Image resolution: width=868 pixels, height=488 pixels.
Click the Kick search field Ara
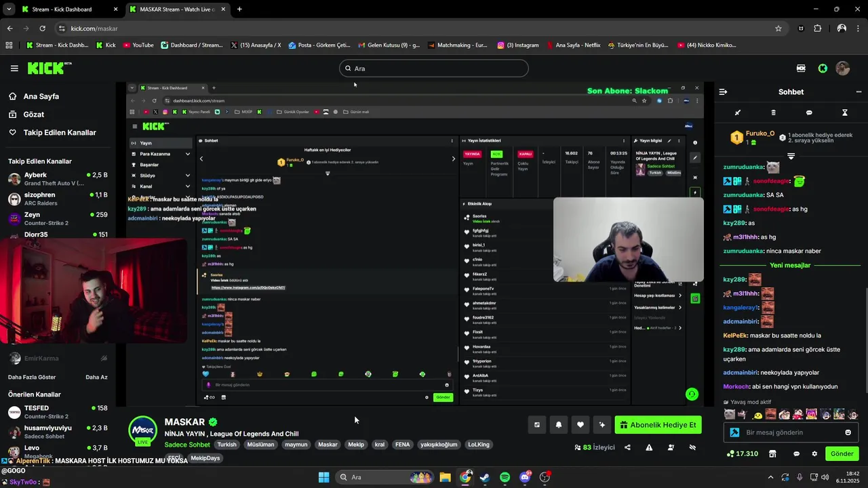[x=434, y=68]
